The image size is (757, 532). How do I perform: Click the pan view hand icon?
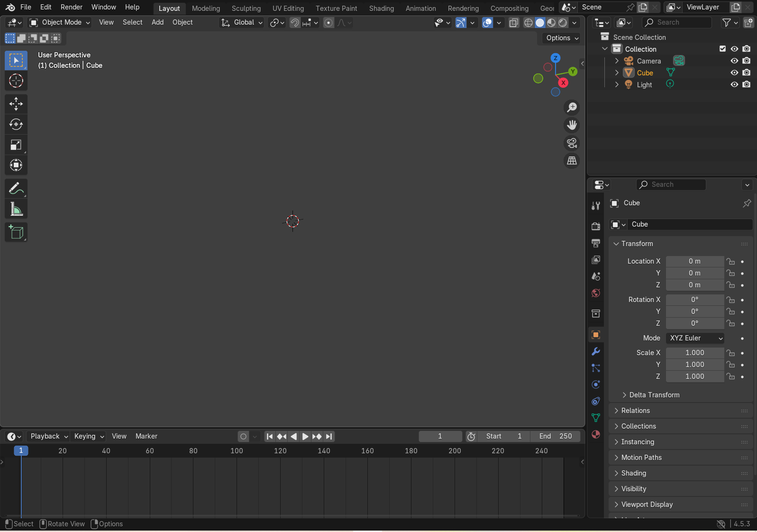[x=572, y=125]
